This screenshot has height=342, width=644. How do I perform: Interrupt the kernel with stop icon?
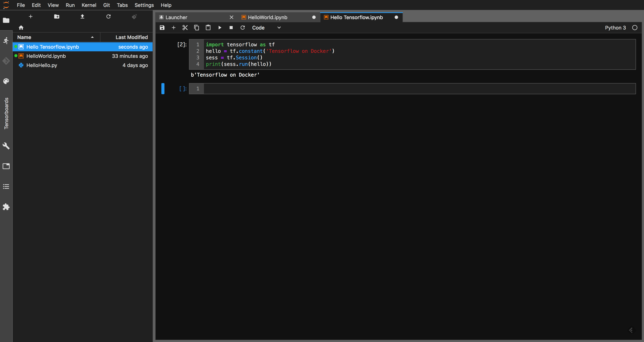pyautogui.click(x=231, y=28)
